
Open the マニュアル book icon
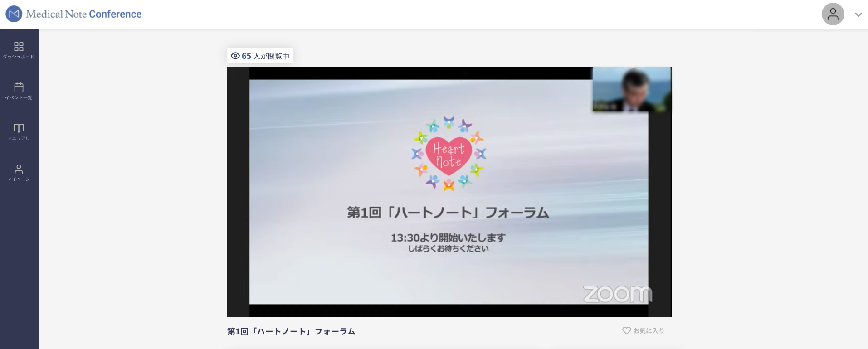pyautogui.click(x=19, y=128)
